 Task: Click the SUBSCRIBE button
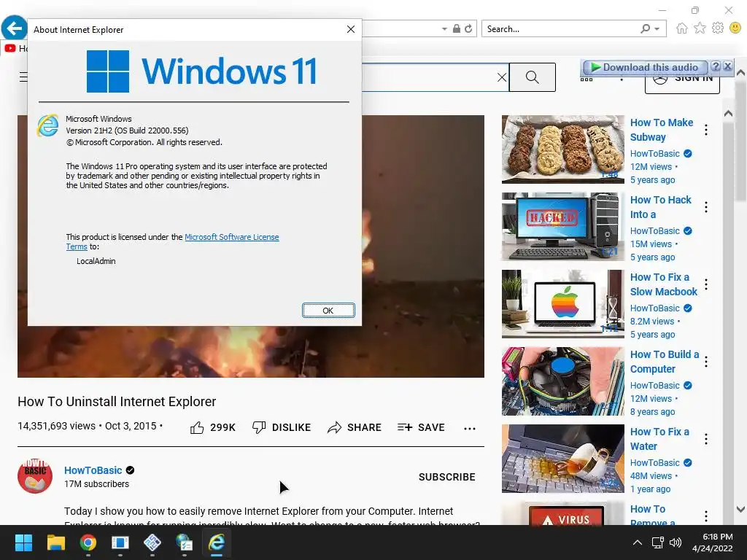click(447, 477)
